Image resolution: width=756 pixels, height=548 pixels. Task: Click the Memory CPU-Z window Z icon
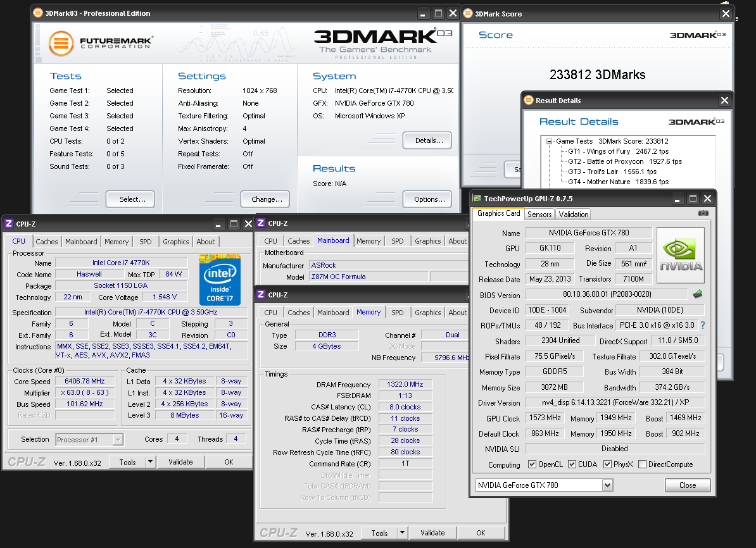pyautogui.click(x=261, y=294)
